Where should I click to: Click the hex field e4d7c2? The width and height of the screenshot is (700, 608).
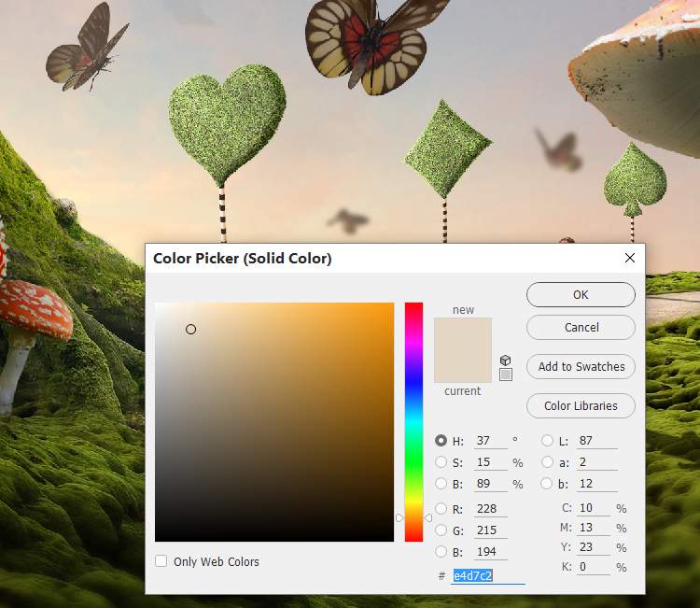pyautogui.click(x=488, y=576)
